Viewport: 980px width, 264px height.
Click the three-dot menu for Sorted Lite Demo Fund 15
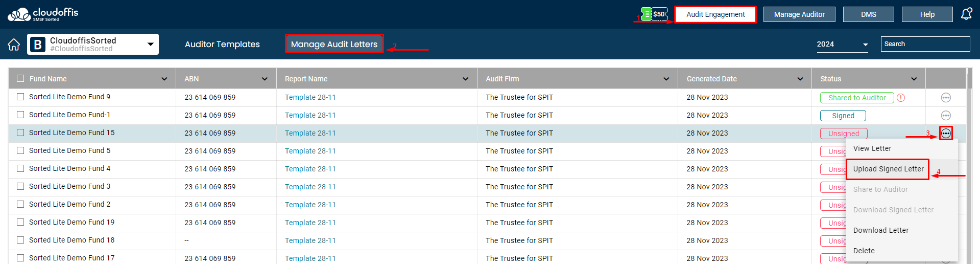tap(946, 134)
